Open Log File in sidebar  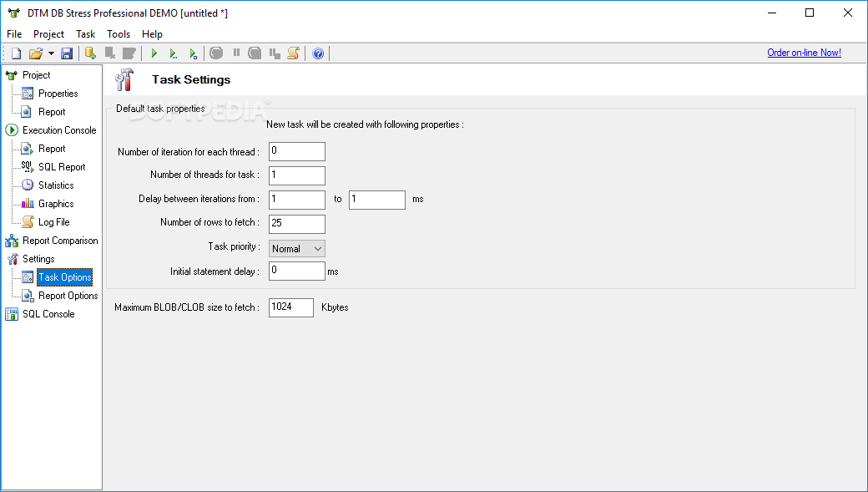pos(54,221)
